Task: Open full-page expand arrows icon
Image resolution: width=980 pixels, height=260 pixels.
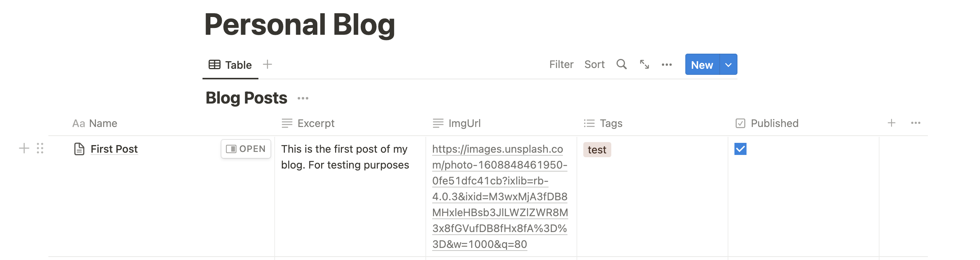Action: coord(644,64)
